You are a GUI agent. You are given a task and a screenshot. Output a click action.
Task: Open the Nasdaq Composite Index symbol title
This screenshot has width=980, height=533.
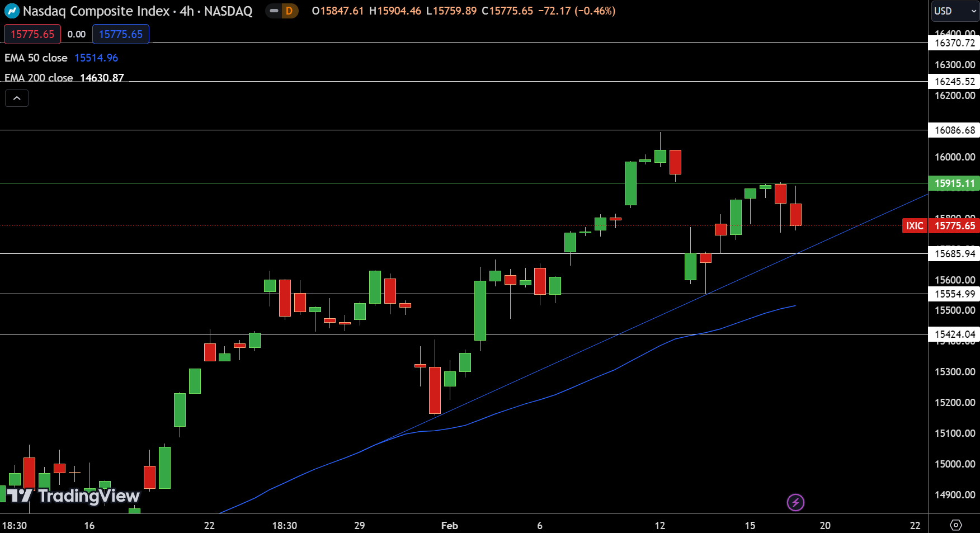[x=138, y=11]
